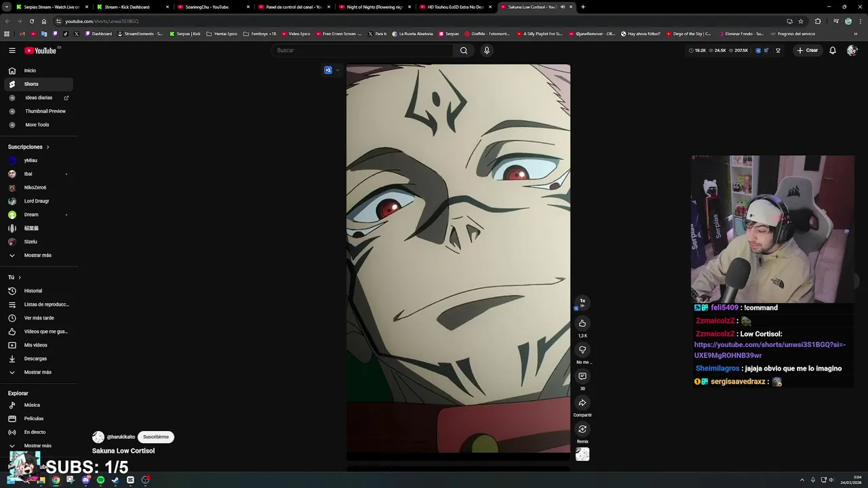
Task: Open Música under Explorar
Action: coord(39,405)
